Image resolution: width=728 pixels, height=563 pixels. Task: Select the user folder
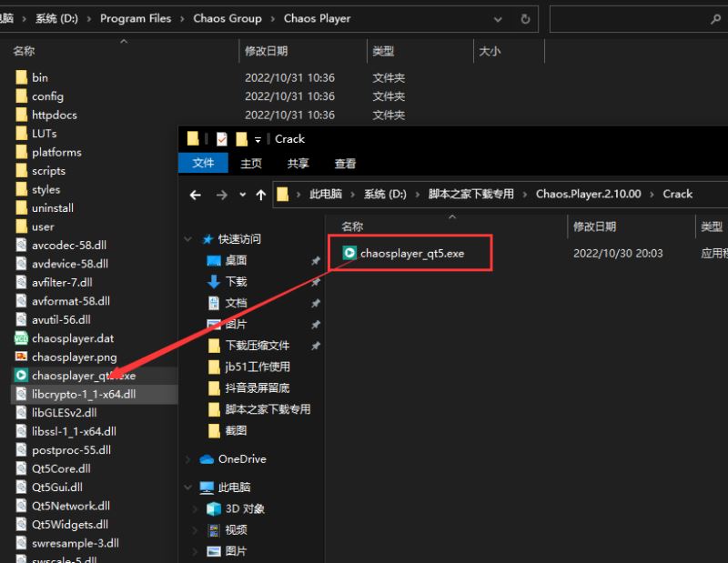tap(43, 226)
